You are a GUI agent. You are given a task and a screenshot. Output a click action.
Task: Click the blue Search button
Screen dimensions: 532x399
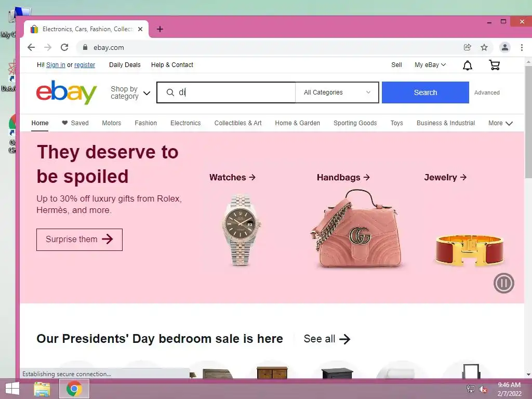(x=425, y=92)
